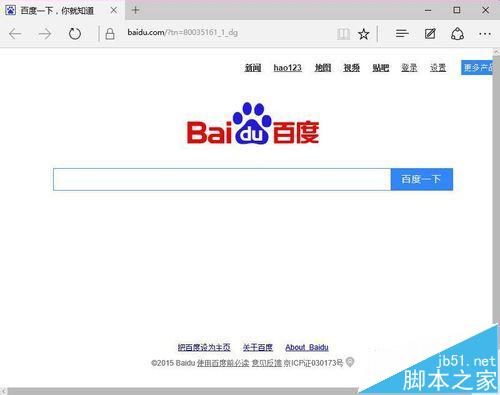Open the 关于百度 link
500x395 pixels.
coord(258,347)
